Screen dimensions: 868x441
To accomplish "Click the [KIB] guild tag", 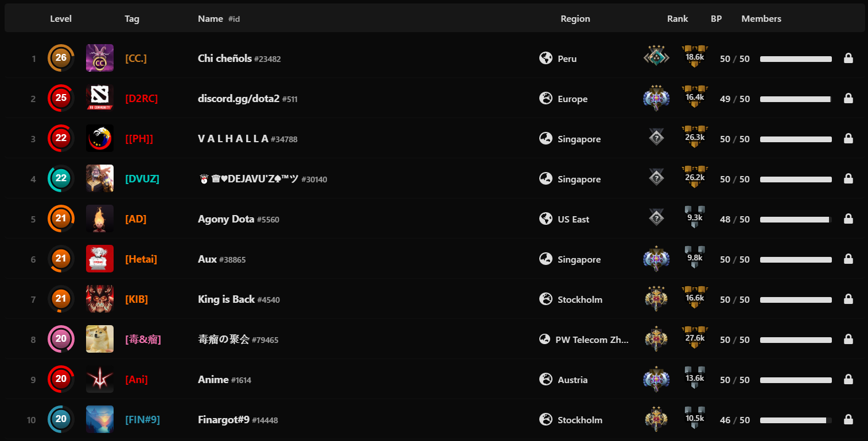I will 137,299.
